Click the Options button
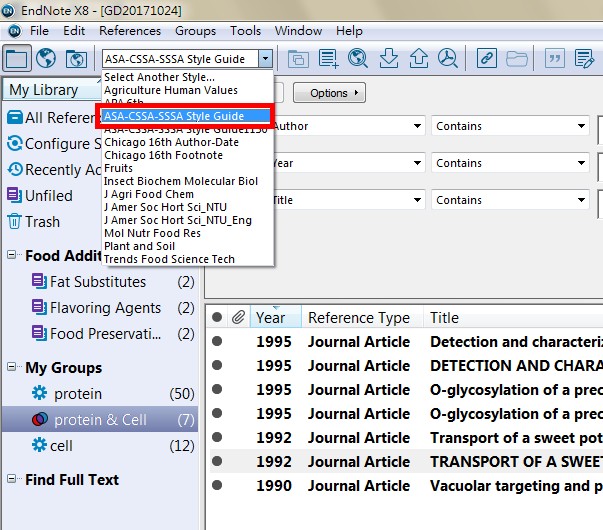 pyautogui.click(x=329, y=93)
